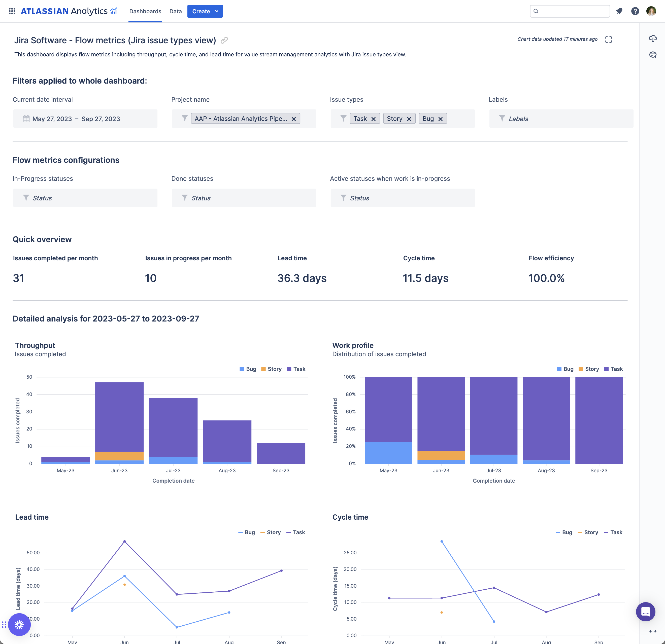The width and height of the screenshot is (665, 644).
Task: Click Jul-23 Task bar in Throughput chart
Action: (x=173, y=427)
